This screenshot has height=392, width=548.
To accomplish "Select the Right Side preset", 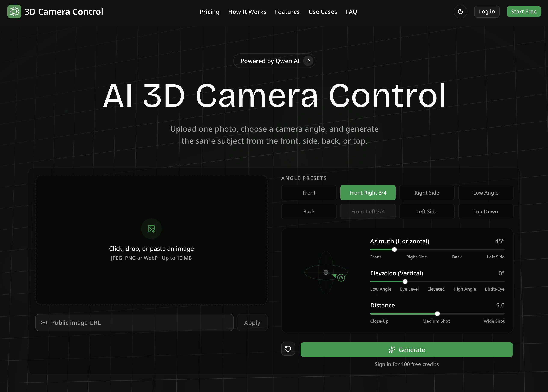I will tap(427, 193).
